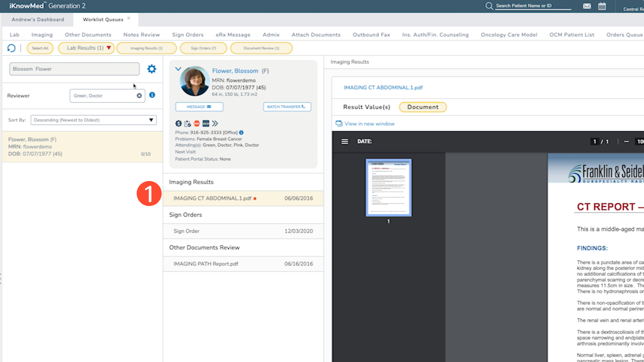Expand more patient icons double chevron
The image size is (644, 362).
[x=215, y=123]
